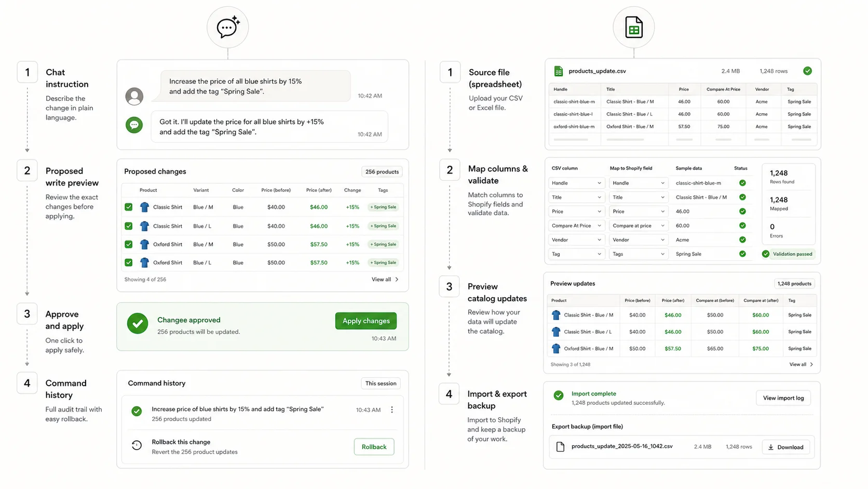
Task: Click the chat sparkle icon at top
Action: tap(228, 28)
